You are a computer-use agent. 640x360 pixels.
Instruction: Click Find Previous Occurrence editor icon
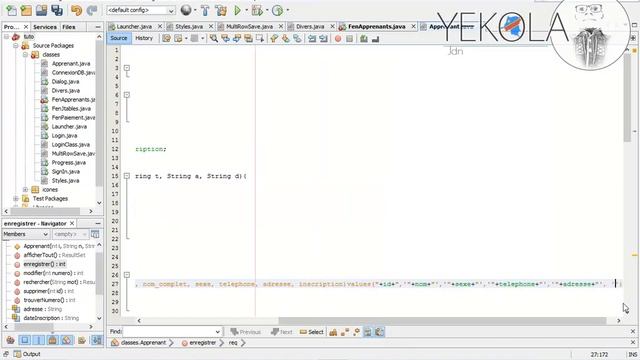225,38
